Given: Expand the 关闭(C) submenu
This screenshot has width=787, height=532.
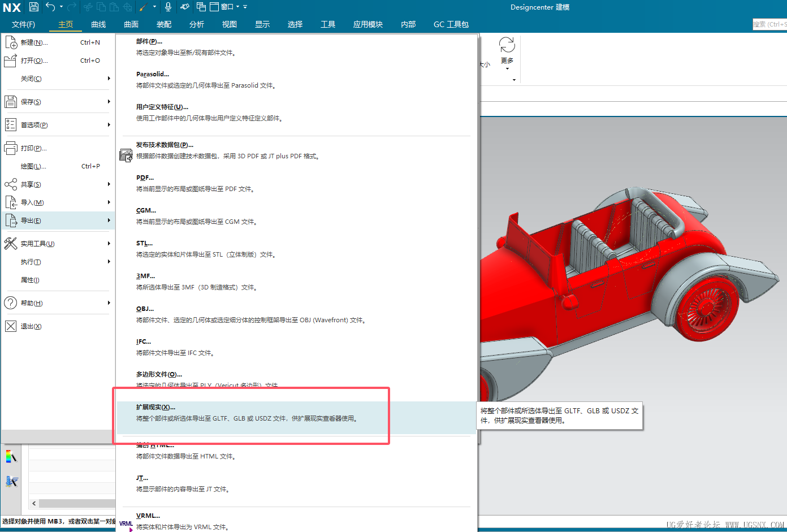Looking at the screenshot, I should tap(58, 79).
